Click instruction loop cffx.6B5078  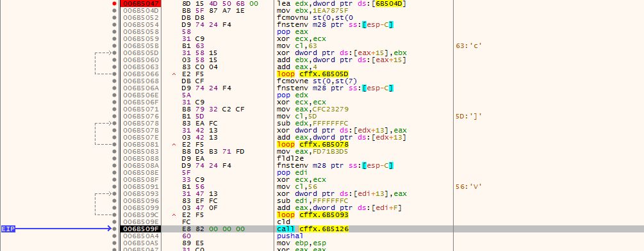(313, 144)
